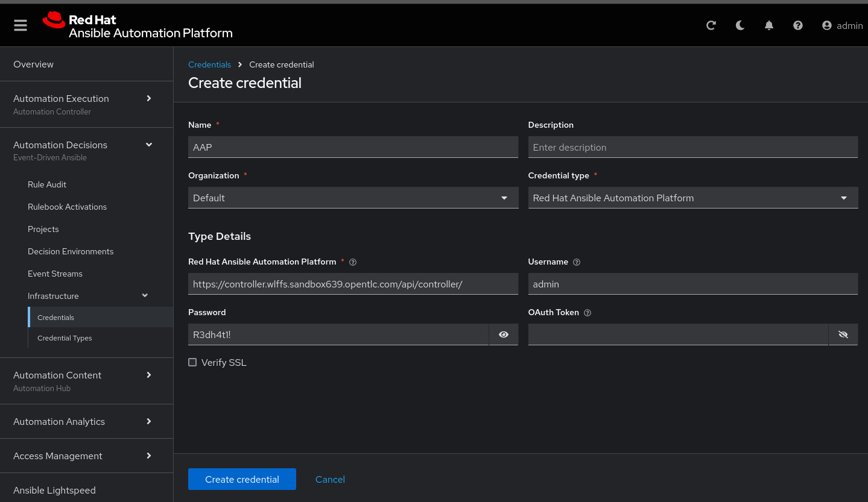
Task: Open Projects in sidebar
Action: (x=43, y=229)
